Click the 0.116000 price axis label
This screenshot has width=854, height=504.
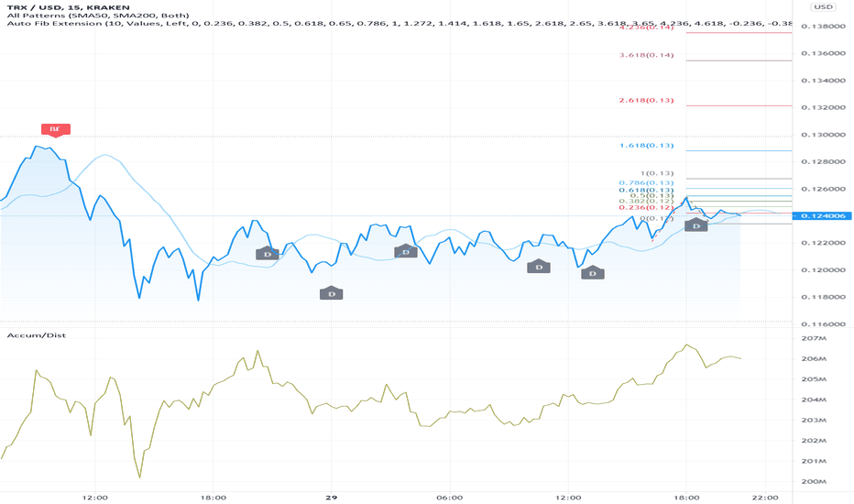(824, 324)
